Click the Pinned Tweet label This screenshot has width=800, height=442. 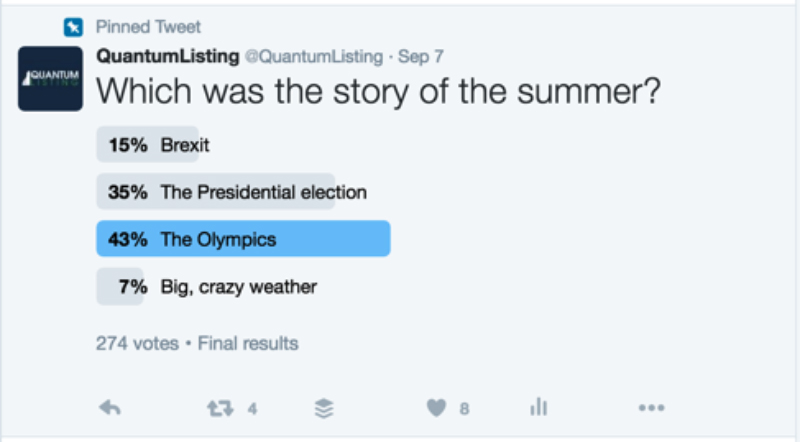pyautogui.click(x=146, y=27)
